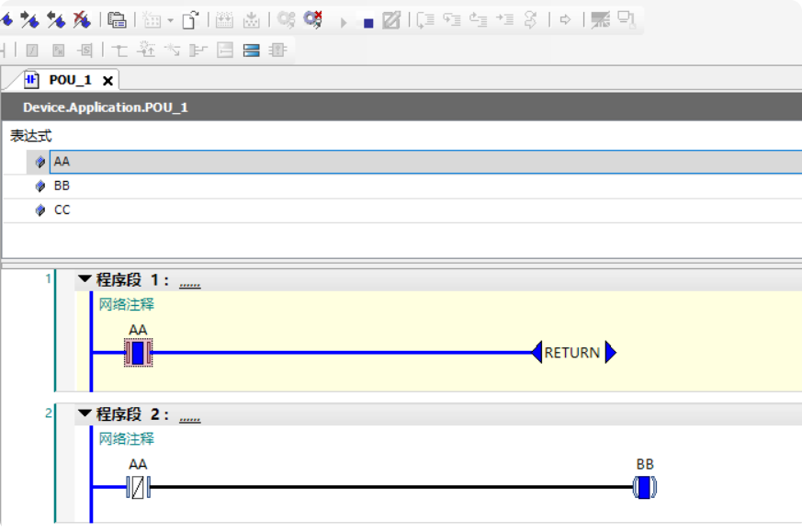Image resolution: width=802 pixels, height=532 pixels.
Task: Click the 网络注释 comment in network 2
Action: point(127,439)
